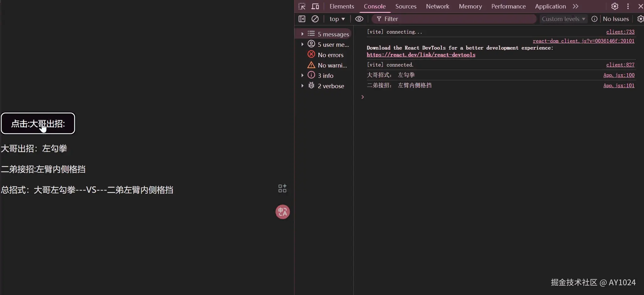Click the 'Download the React DevTools' message text
The height and width of the screenshot is (295, 644).
click(460, 48)
